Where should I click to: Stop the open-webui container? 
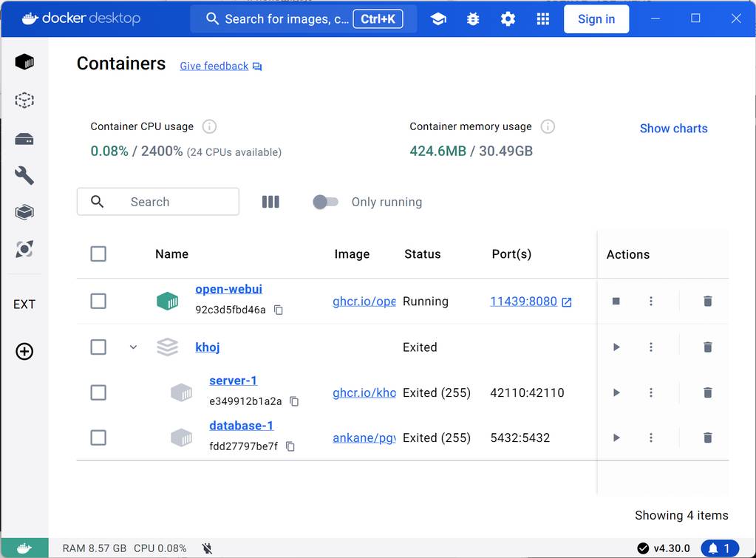[x=616, y=302]
